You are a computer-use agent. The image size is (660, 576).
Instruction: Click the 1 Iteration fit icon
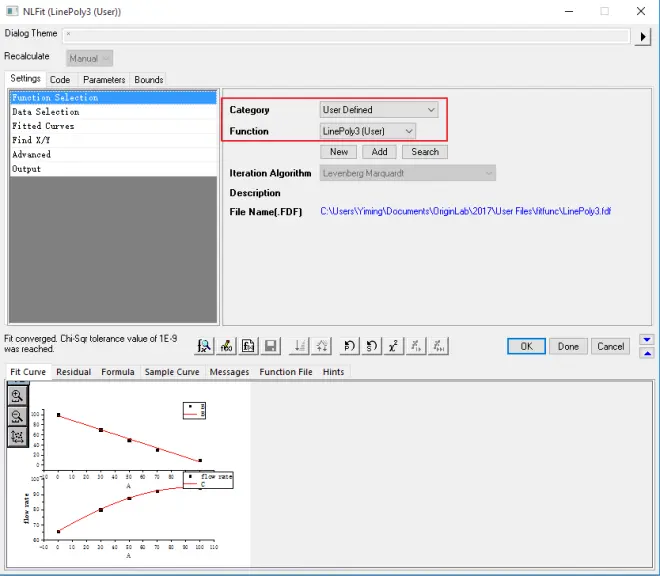click(416, 346)
